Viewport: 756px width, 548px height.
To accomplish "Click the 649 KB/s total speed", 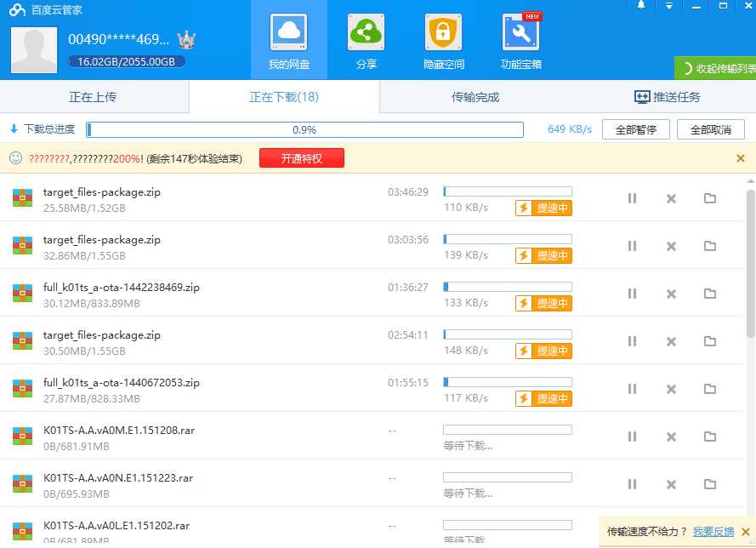I will tap(570, 129).
